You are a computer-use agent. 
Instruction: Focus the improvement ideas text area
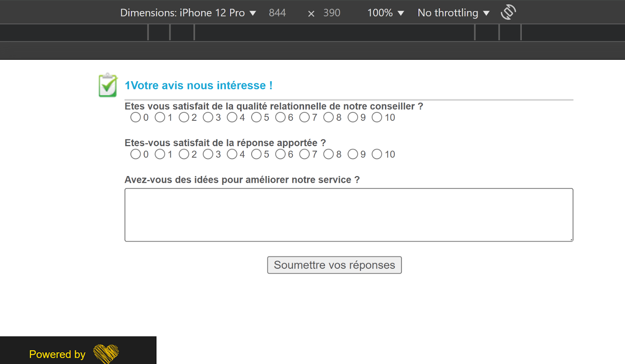[348, 215]
